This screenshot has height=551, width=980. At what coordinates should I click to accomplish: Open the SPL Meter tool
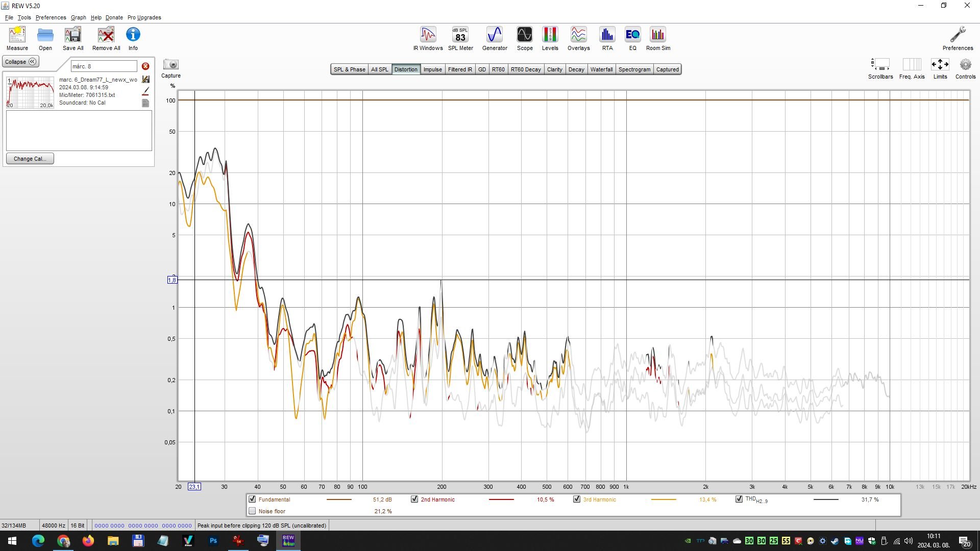[x=460, y=39]
